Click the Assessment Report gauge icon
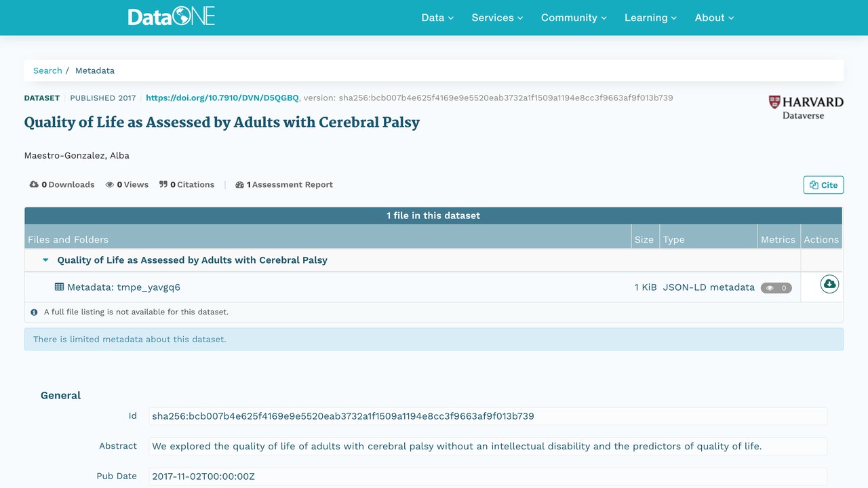Viewport: 868px width, 488px height. (x=239, y=184)
